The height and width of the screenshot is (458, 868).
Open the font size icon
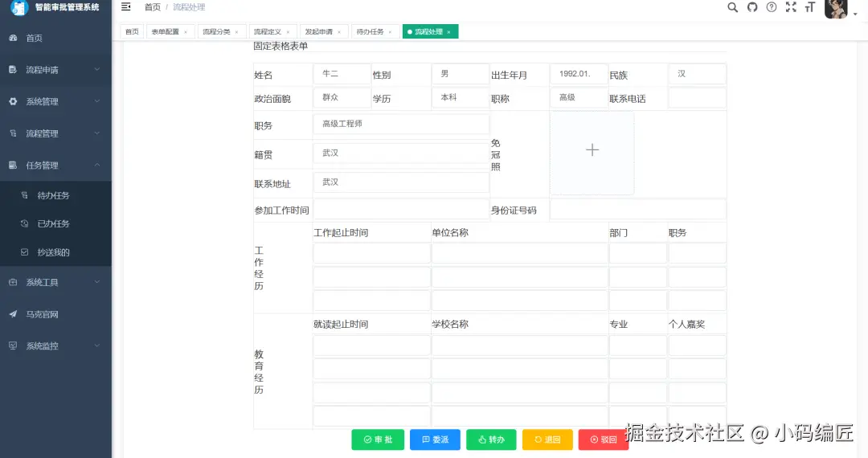[810, 7]
